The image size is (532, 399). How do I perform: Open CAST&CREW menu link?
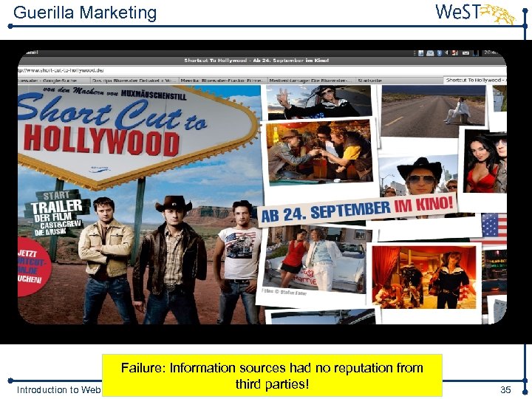(x=61, y=225)
